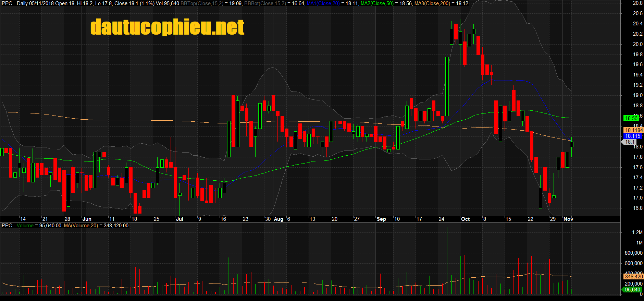Click the BBBot(Close,15,2) indicator label
Image resolution: width=644 pixels, height=301 pixels.
pos(265,3)
